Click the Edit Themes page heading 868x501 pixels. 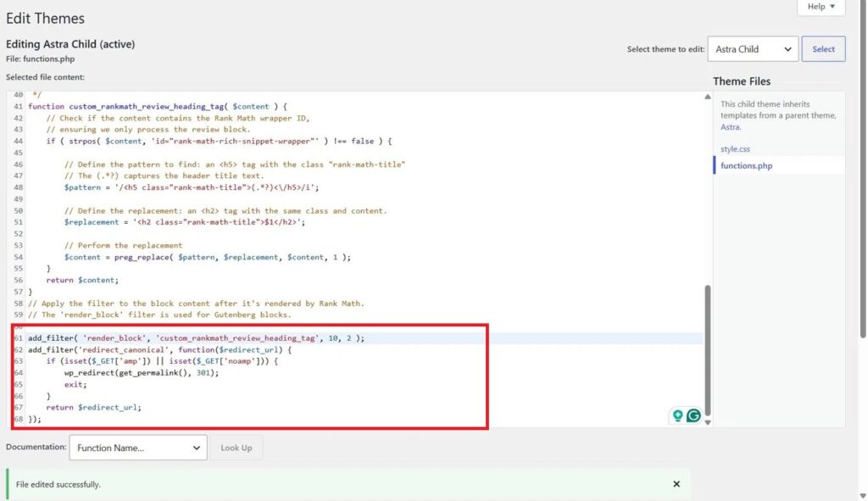point(46,19)
